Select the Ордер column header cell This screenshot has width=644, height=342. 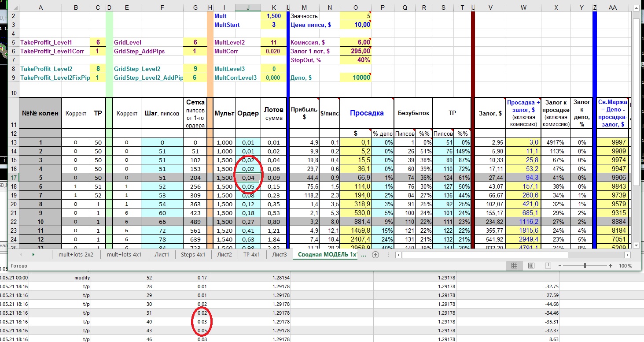(248, 113)
